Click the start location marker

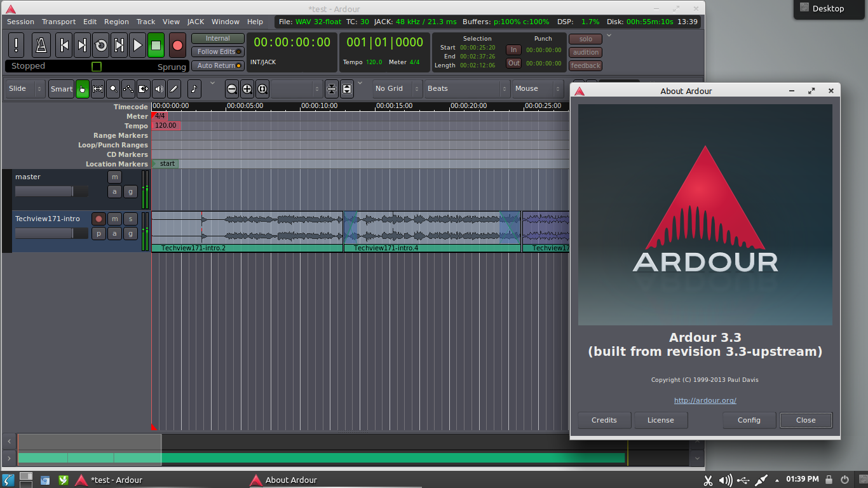click(166, 164)
